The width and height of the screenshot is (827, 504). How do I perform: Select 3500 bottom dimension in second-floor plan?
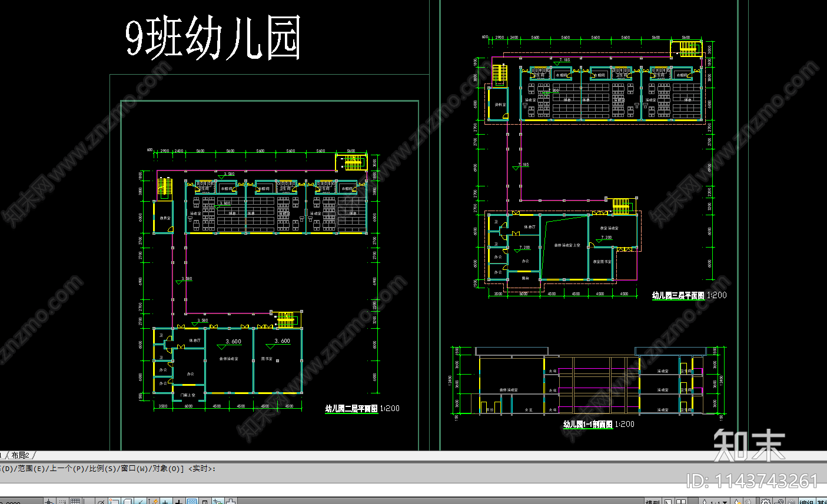click(163, 406)
